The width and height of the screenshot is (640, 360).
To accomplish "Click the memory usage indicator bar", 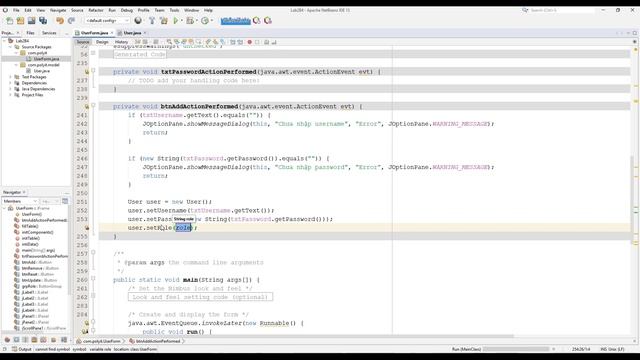I will pos(236,20).
